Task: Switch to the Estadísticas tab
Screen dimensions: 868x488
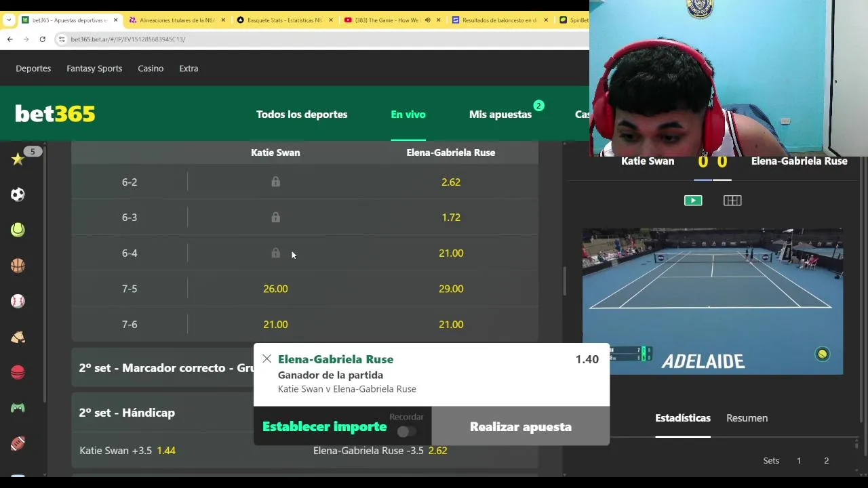Action: coord(683,418)
